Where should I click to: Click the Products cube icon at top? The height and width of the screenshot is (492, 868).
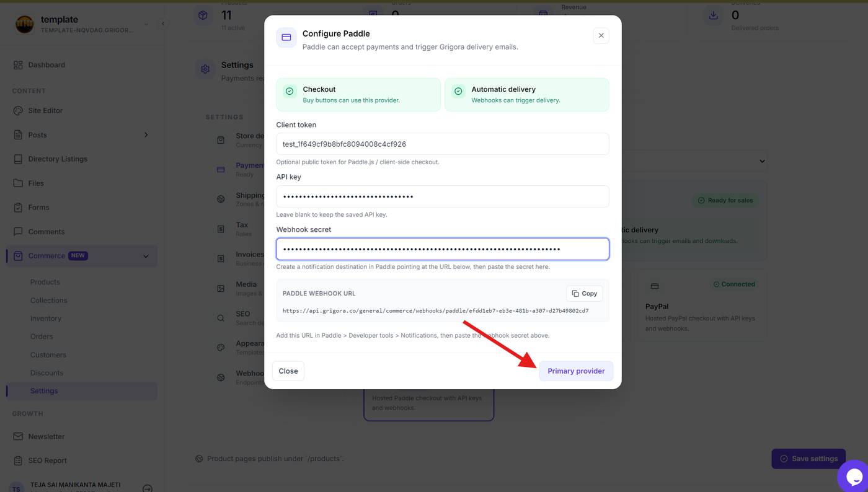(x=203, y=15)
